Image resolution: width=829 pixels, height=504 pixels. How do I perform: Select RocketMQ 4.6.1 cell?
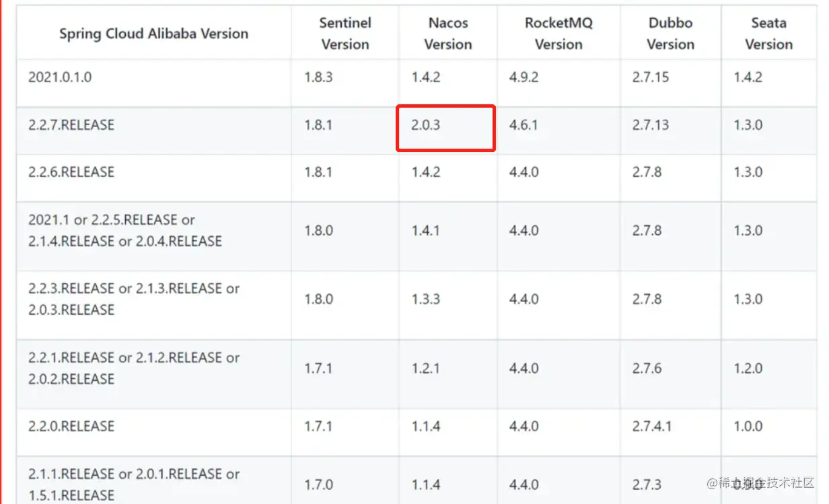pos(558,131)
